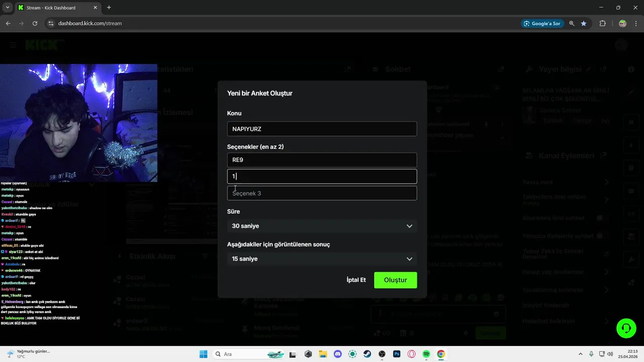Open a new browser tab
Viewport: 644px width, 362px height.
point(109,8)
